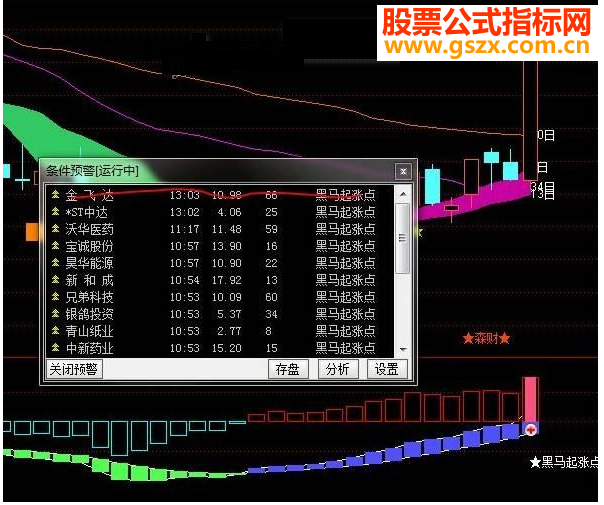Viewport: 604px width, 505px height.
Task: Click price 13.90 in 宝诚股份 row
Action: 227,247
